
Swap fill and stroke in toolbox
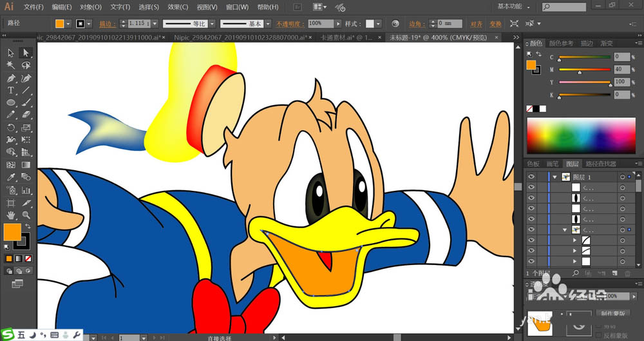point(28,226)
